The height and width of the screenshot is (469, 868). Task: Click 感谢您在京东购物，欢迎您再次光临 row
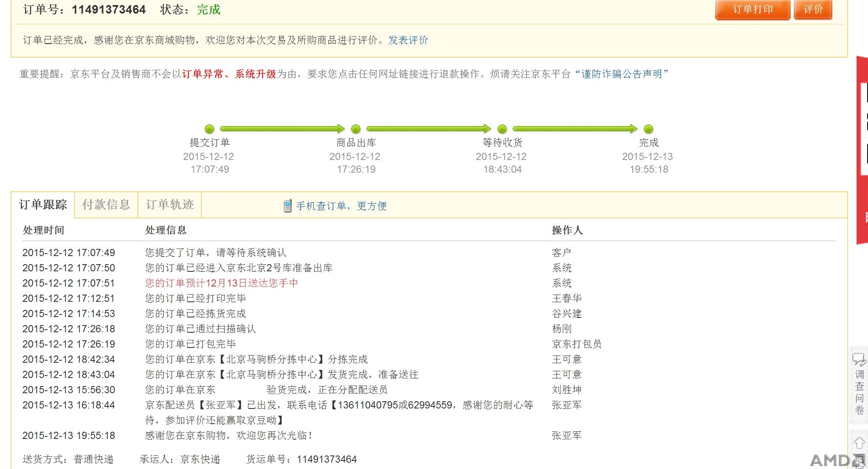click(429, 436)
